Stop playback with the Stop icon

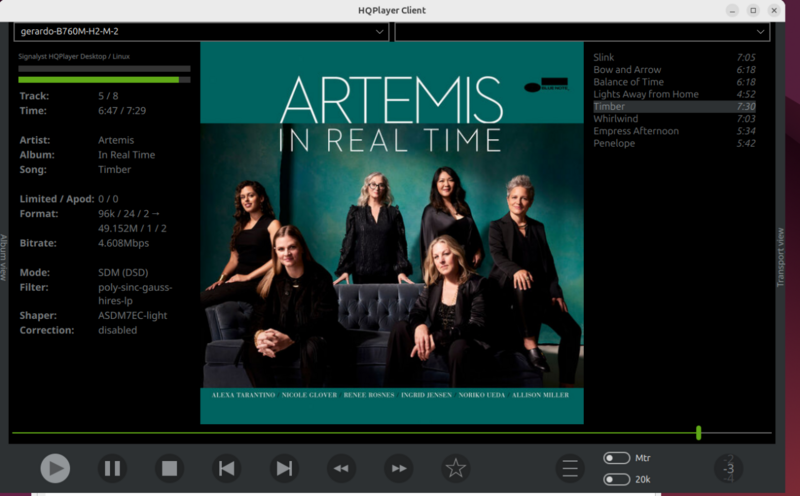coord(169,467)
